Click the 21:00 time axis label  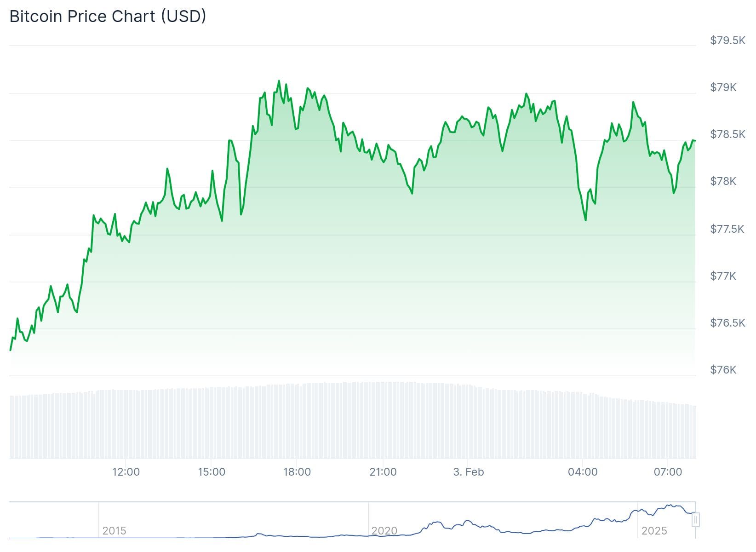[x=383, y=472]
